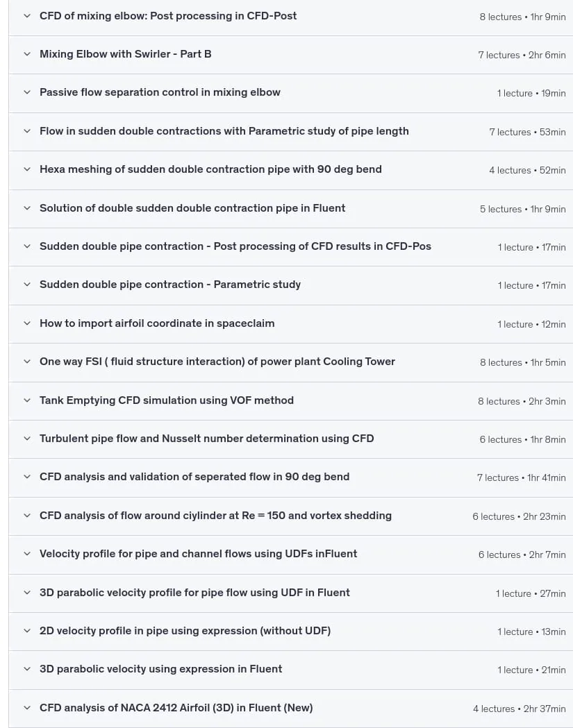The width and height of the screenshot is (573, 728).
Task: Toggle chevron next to Solution of double sudden contraction
Action: [x=27, y=208]
